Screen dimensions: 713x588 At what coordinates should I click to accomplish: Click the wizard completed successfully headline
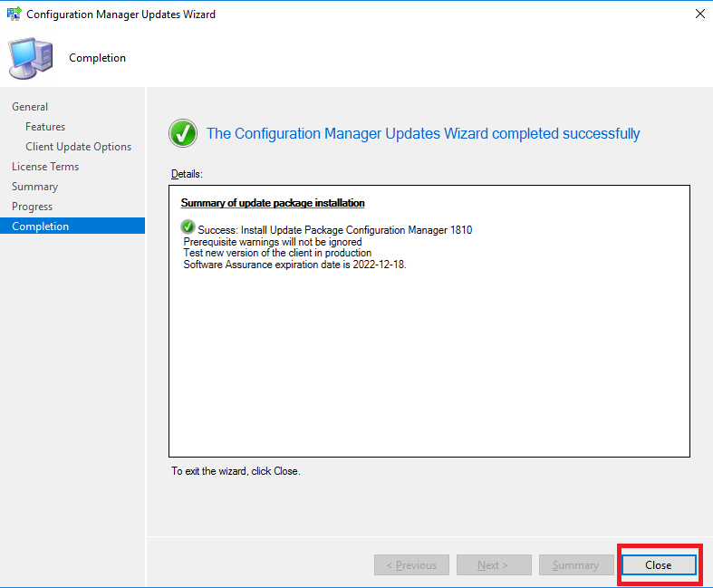click(423, 134)
